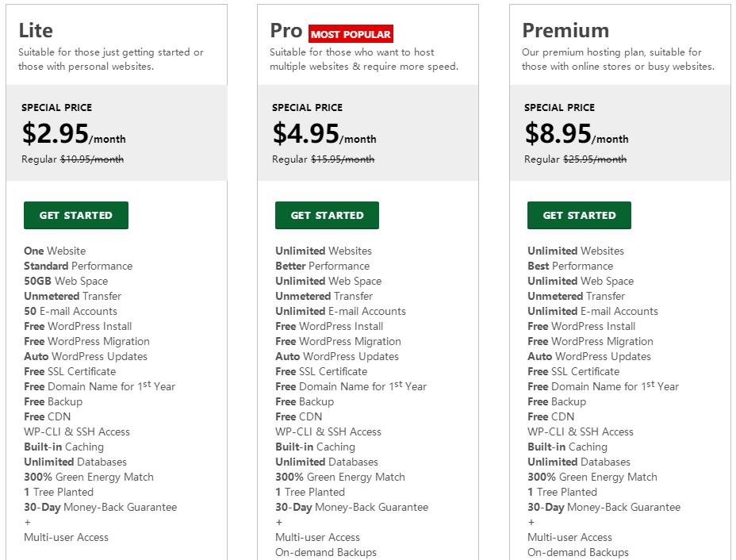The image size is (736, 560).
Task: Click the Lite plan heading
Action: pos(36,31)
